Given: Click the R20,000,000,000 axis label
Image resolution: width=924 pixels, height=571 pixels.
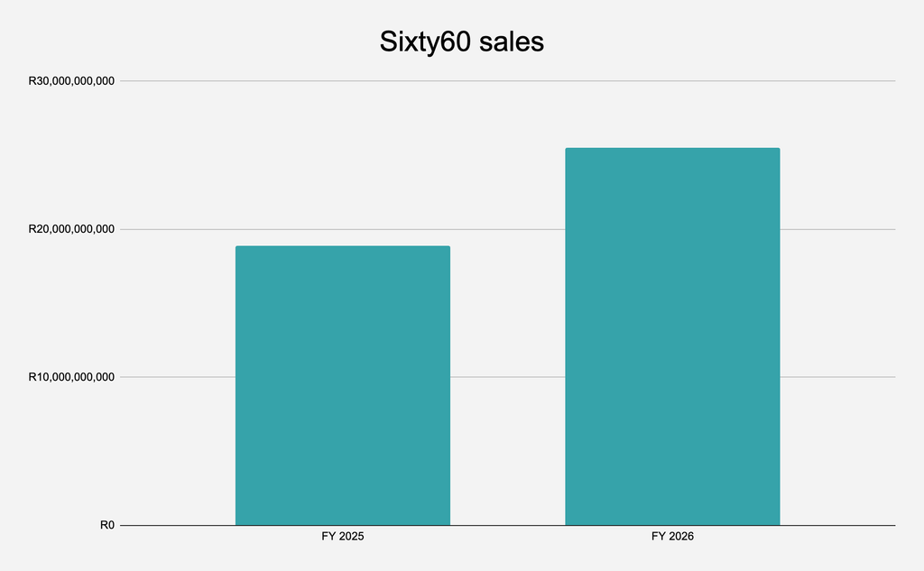Looking at the screenshot, I should (71, 228).
